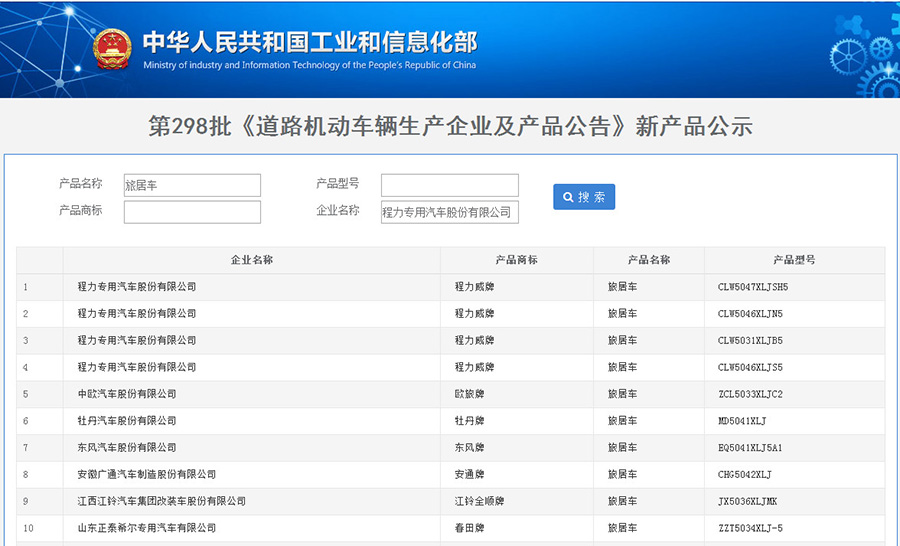Viewport: 900px width, 546px height.
Task: Click the empty 产品商标 input field
Action: [192, 212]
